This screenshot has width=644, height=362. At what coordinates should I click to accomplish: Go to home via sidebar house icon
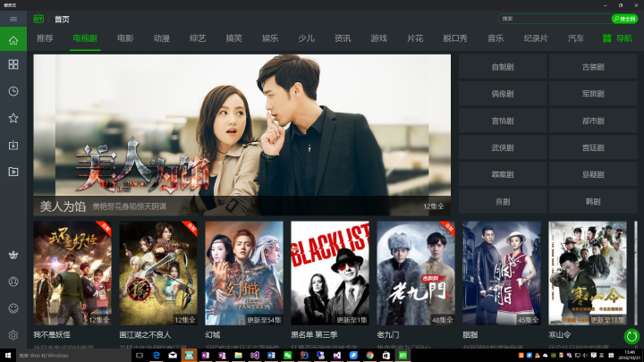coord(13,39)
